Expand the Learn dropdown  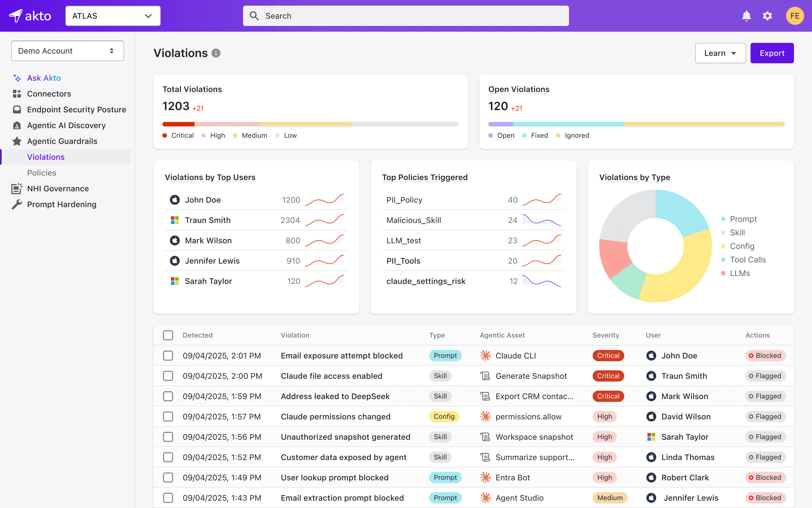[x=720, y=53]
